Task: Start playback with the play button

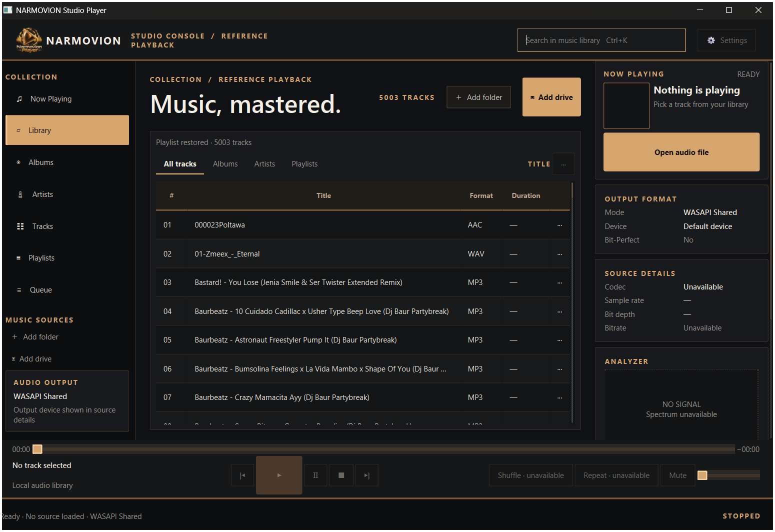Action: 279,475
